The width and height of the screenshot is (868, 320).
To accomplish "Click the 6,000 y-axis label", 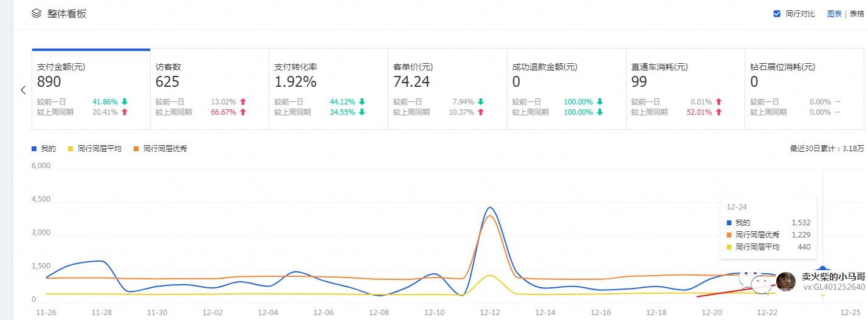I will (x=41, y=166).
